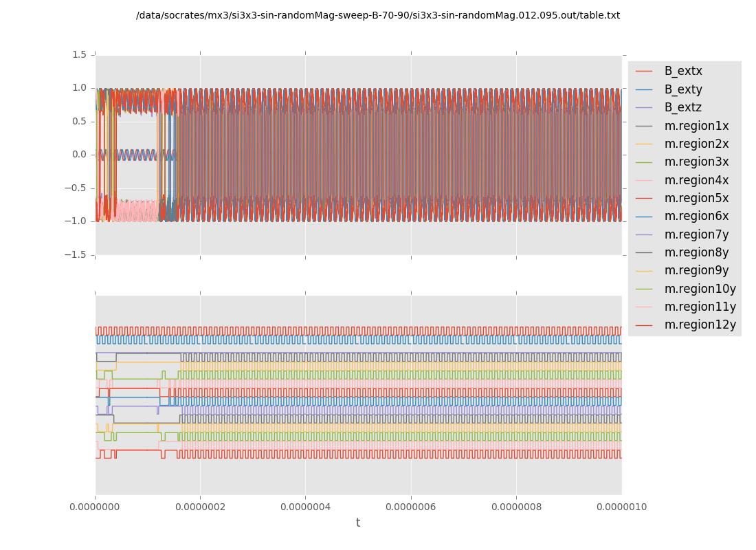Pick the m.region5x legend label
The image size is (756, 550).
coord(696,198)
